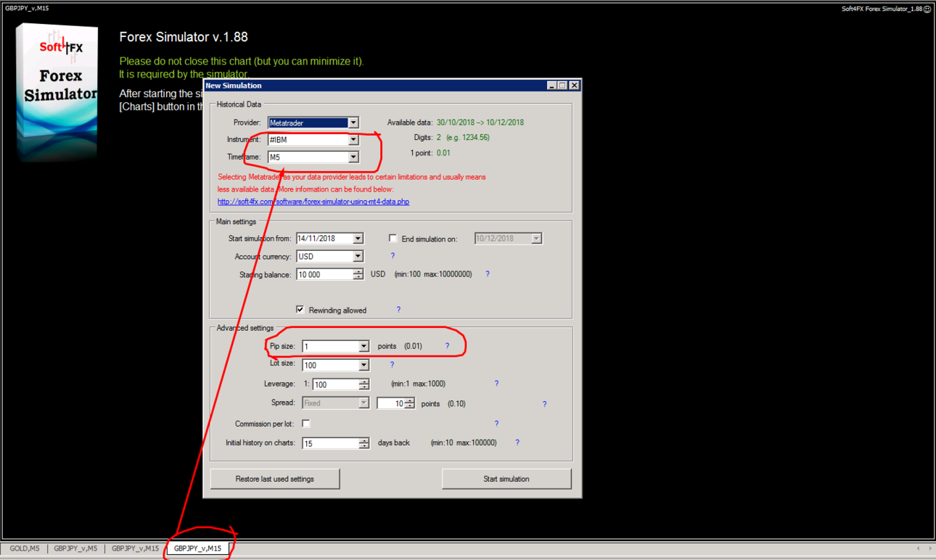
Task: Switch to the GOLD,M5 chart tab
Action: click(25, 548)
